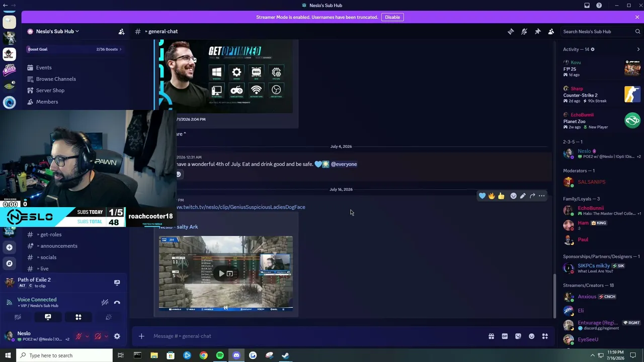Open the Server Shop
This screenshot has width=644, height=362.
pyautogui.click(x=50, y=90)
